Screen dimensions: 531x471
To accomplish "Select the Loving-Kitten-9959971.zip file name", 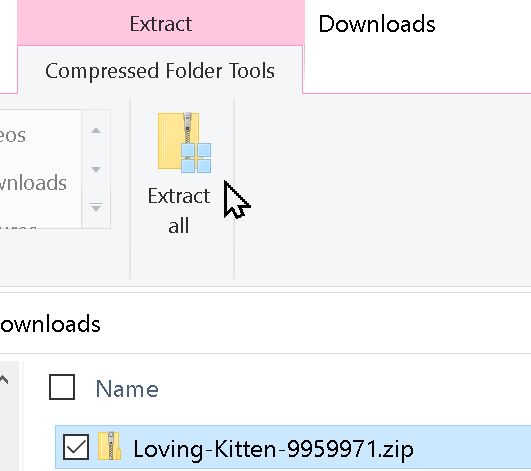I will pyautogui.click(x=273, y=449).
